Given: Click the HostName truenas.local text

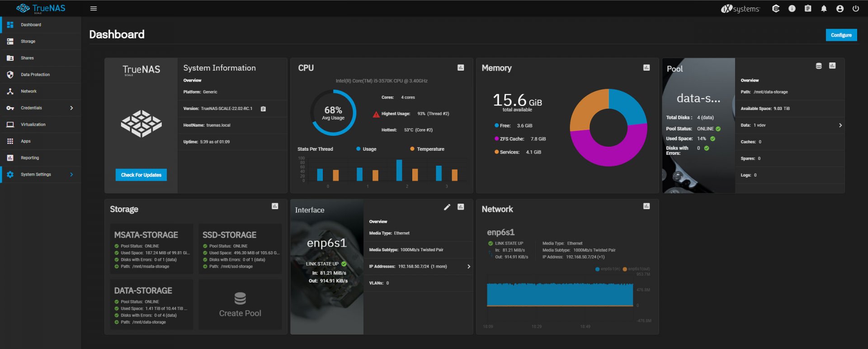Looking at the screenshot, I should pos(207,125).
